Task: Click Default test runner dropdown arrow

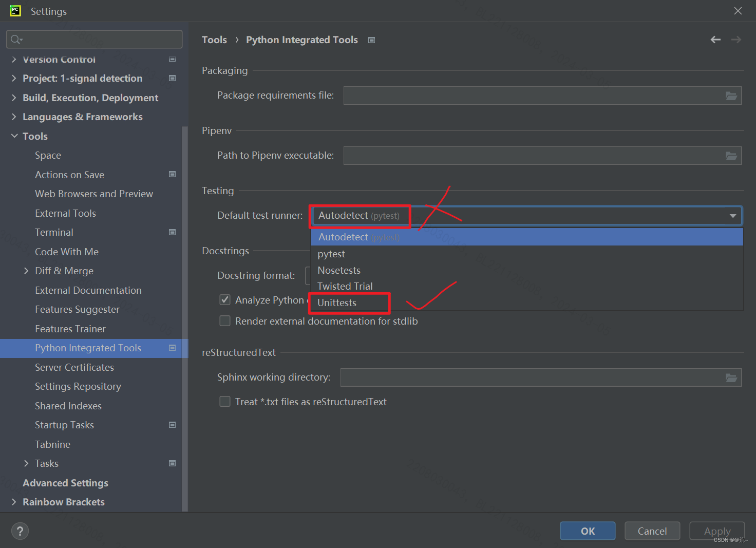Action: click(733, 216)
